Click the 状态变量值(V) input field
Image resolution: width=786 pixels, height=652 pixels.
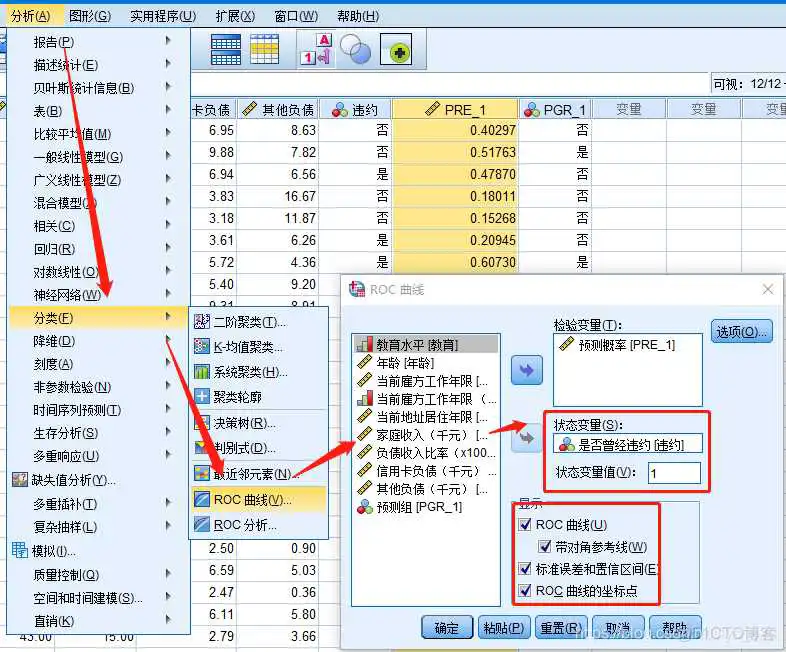pyautogui.click(x=674, y=473)
